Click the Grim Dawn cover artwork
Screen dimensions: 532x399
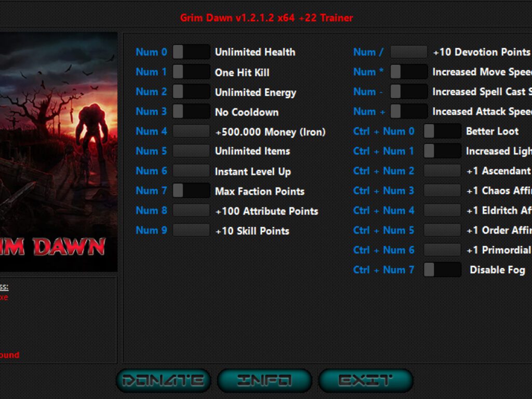point(59,152)
